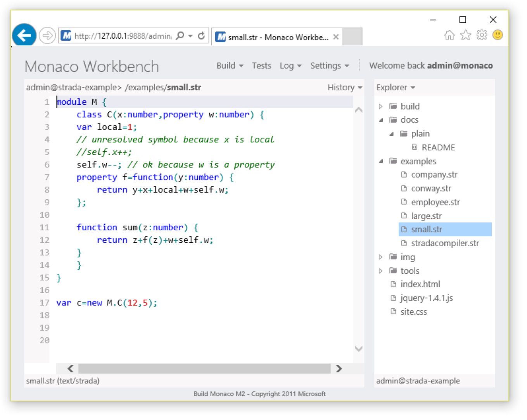Click the smiley feedback icon
Screen dimensions: 527x420
tap(498, 35)
